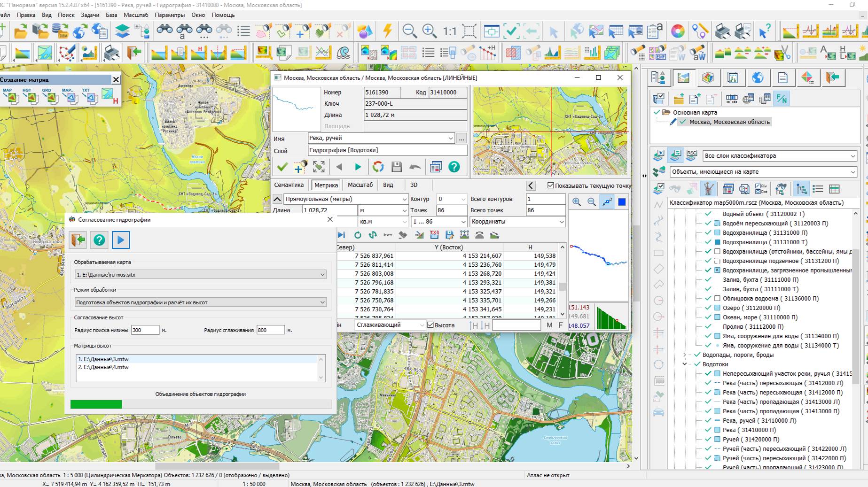The width and height of the screenshot is (868, 487).
Task: Open the 'Режим обработки' dropdown
Action: 200,302
